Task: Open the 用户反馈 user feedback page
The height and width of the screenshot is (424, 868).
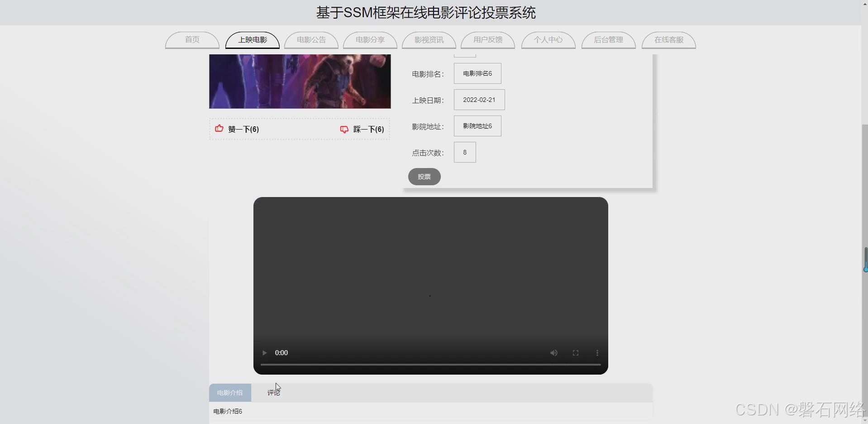Action: (x=487, y=40)
